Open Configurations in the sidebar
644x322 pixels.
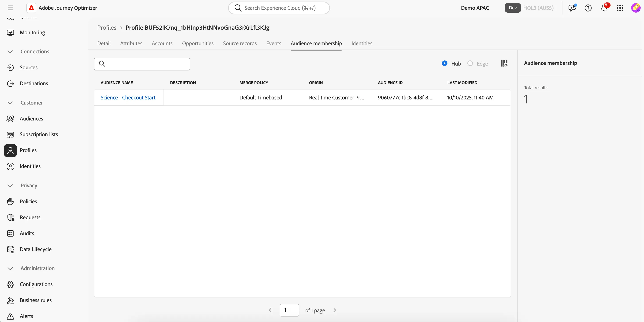(36, 284)
